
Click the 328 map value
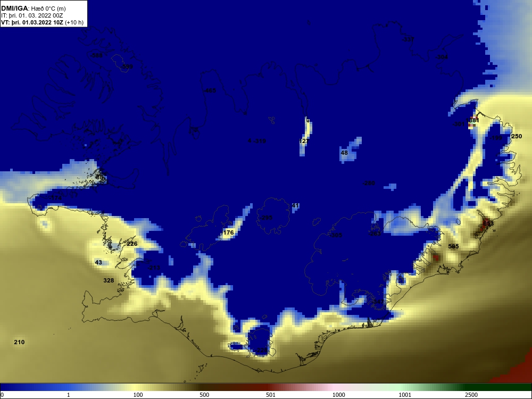click(x=109, y=280)
